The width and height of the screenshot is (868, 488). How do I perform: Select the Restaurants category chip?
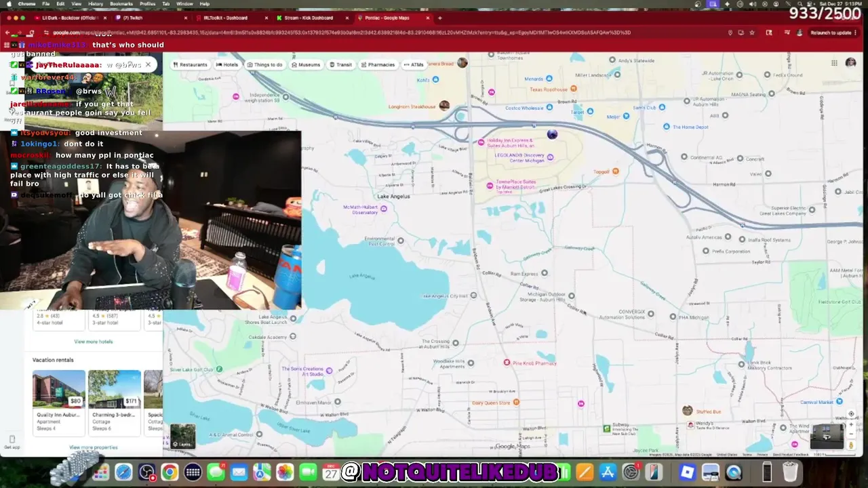tap(190, 64)
